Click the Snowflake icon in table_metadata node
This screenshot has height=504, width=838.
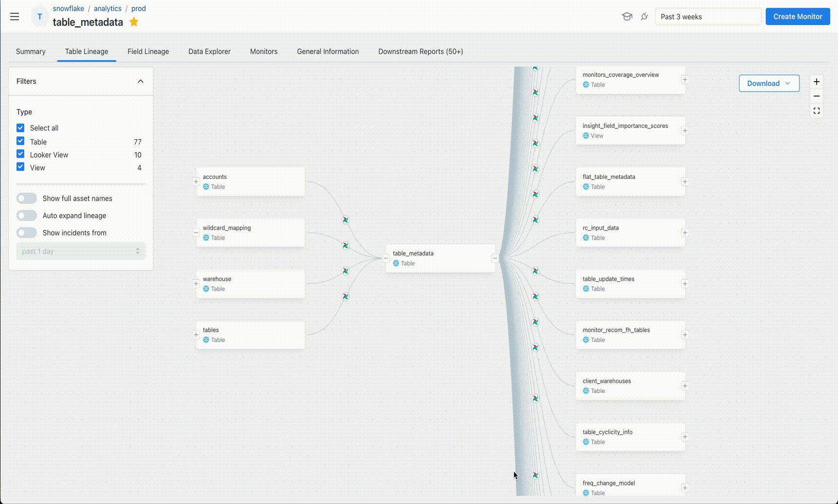coord(396,263)
